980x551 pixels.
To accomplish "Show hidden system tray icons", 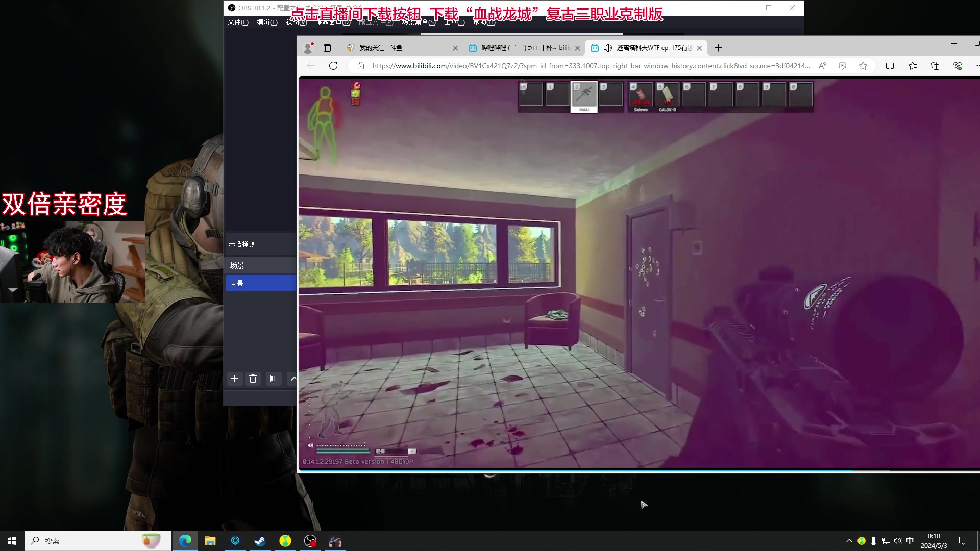I will coord(849,541).
